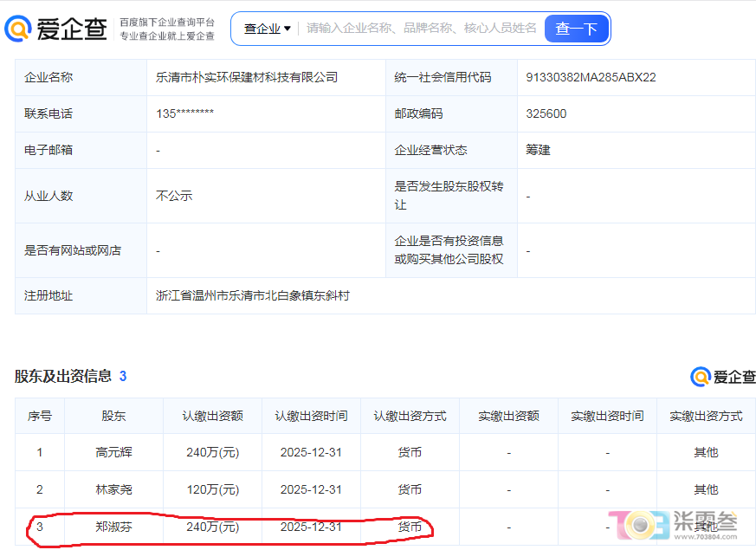Click the 股东及出资信息 section heading

pyautogui.click(x=63, y=376)
